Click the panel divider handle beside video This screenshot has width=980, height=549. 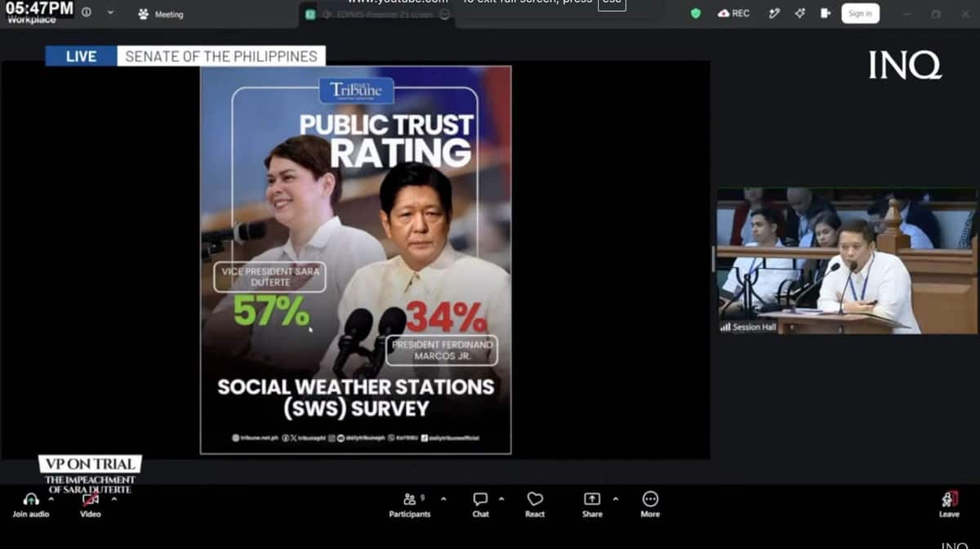point(713,260)
